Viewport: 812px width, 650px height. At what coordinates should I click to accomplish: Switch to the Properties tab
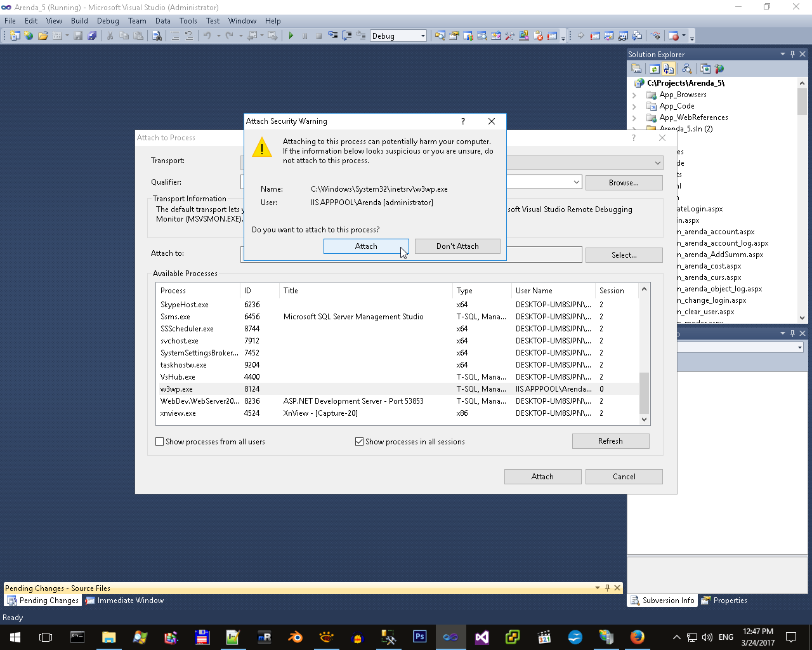pos(724,600)
